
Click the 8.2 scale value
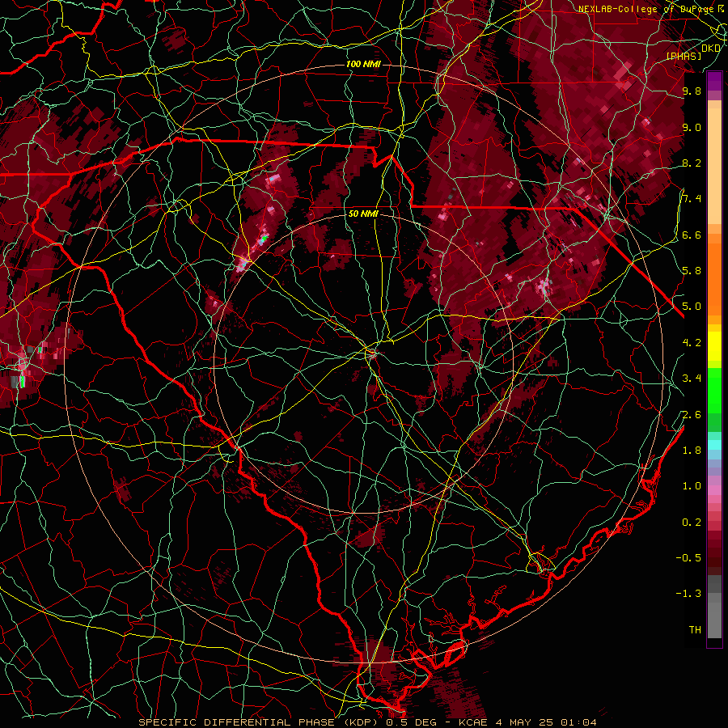click(692, 163)
